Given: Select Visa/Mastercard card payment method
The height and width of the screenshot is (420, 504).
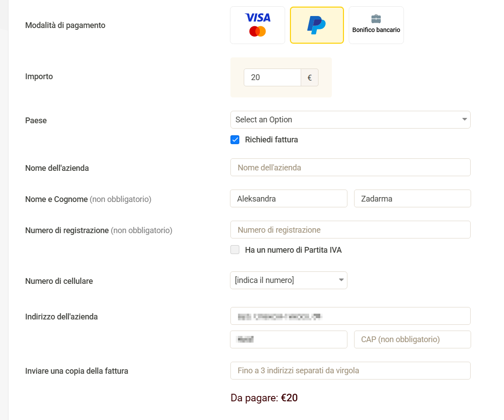Looking at the screenshot, I should pyautogui.click(x=257, y=25).
